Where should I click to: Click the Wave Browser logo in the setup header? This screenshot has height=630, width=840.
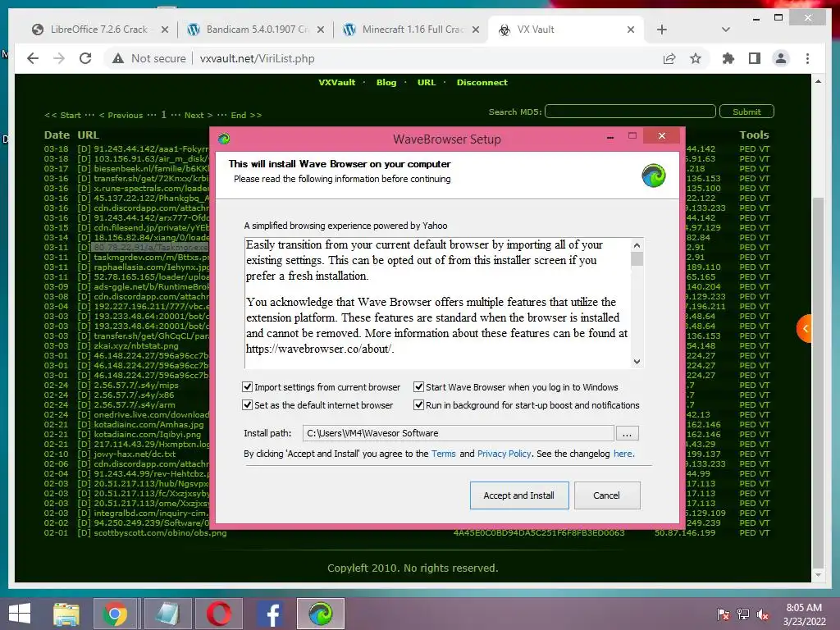(654, 176)
